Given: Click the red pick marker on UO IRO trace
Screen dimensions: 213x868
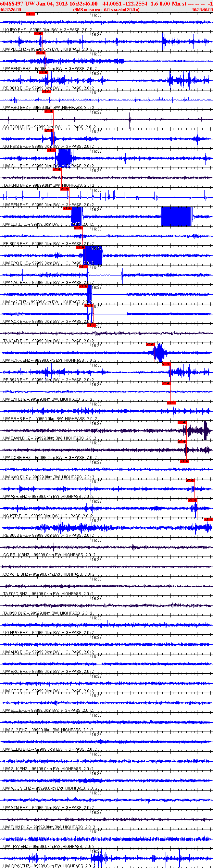Looking at the screenshot, I should click(30, 14).
